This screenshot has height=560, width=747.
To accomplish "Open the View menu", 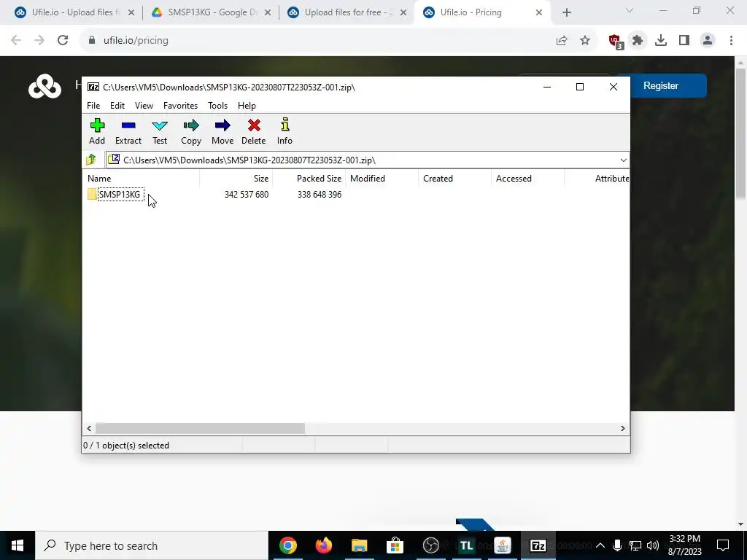I will tap(144, 106).
